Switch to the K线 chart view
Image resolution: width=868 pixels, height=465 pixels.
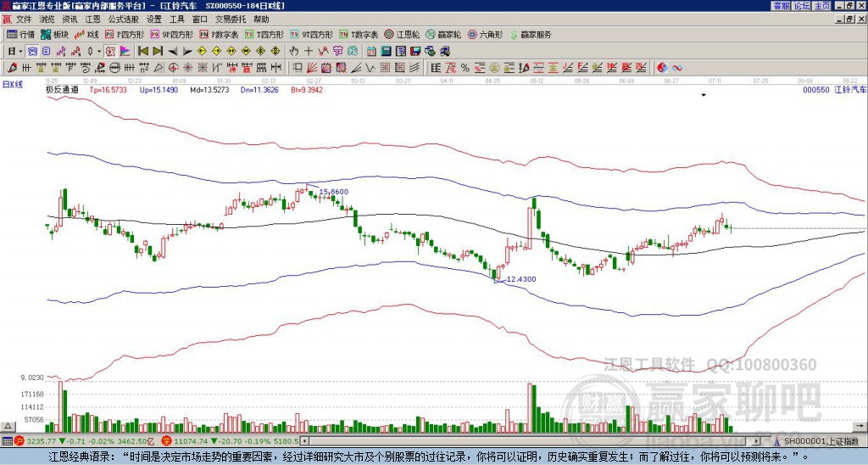86,34
